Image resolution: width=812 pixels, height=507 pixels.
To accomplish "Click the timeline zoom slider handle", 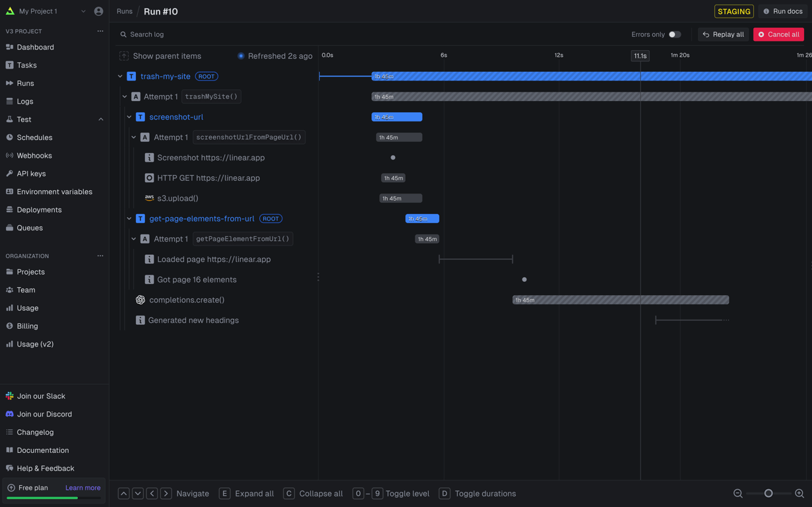I will 768,494.
